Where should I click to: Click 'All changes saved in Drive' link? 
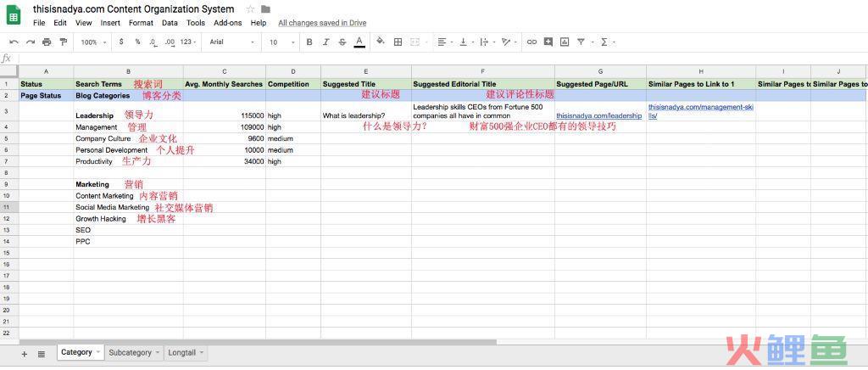(x=322, y=23)
